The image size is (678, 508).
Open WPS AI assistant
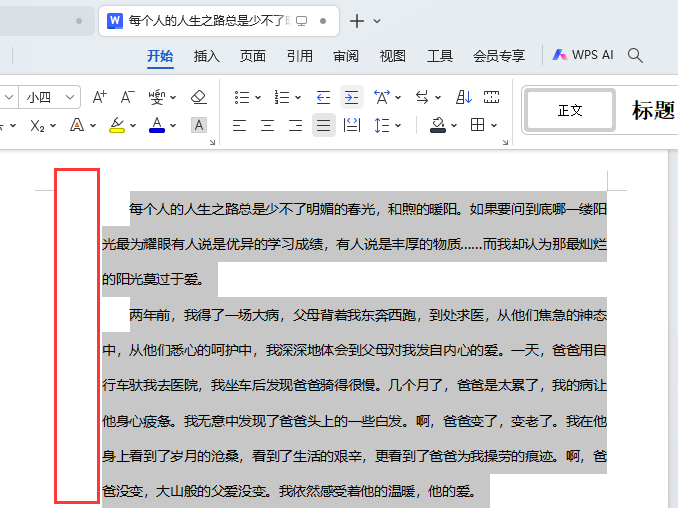coord(583,55)
